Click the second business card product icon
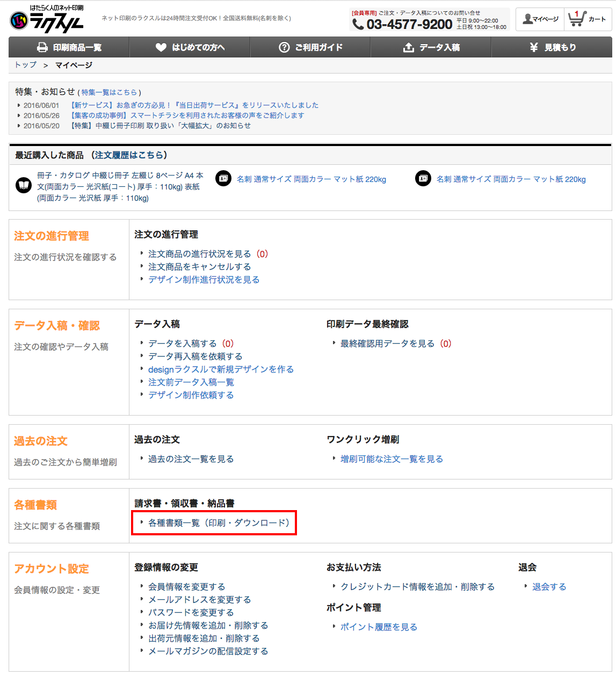Viewport: 616px width, 676px height. click(423, 178)
